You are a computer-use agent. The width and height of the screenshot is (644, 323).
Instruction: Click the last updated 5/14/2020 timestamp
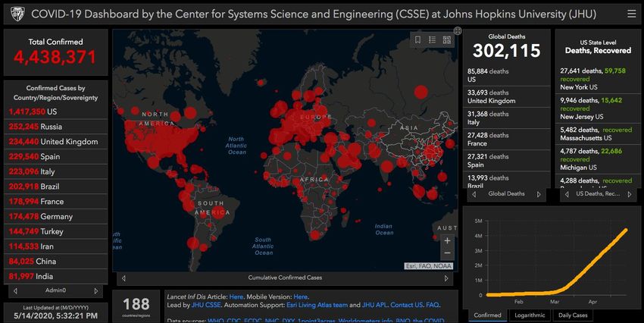click(x=56, y=316)
